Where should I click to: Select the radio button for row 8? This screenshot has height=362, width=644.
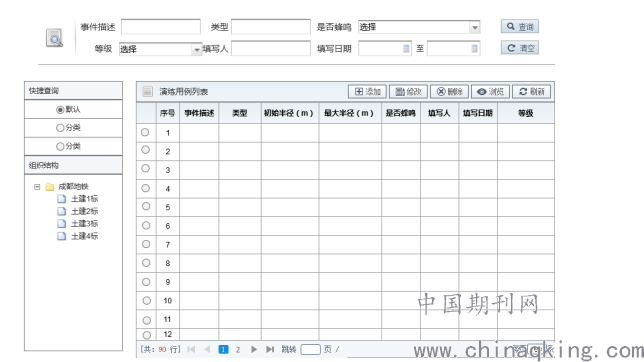click(146, 263)
